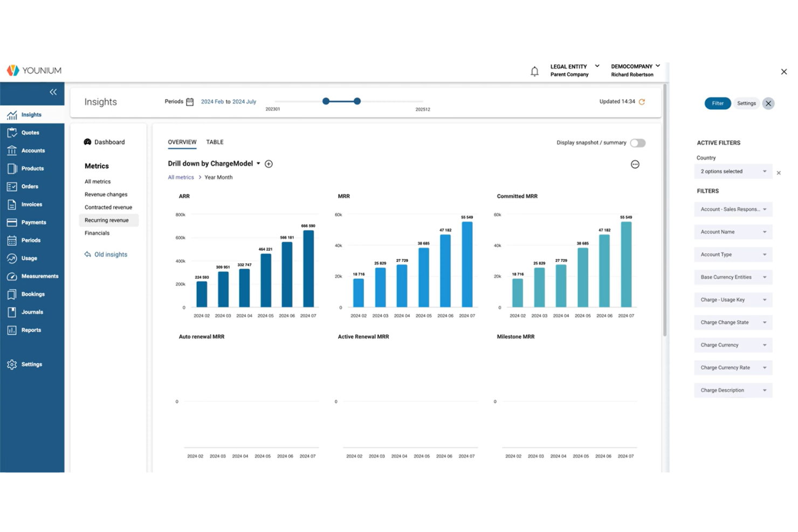Collapse the sidebar with the chevron icon
Image resolution: width=798 pixels, height=532 pixels.
[x=53, y=92]
